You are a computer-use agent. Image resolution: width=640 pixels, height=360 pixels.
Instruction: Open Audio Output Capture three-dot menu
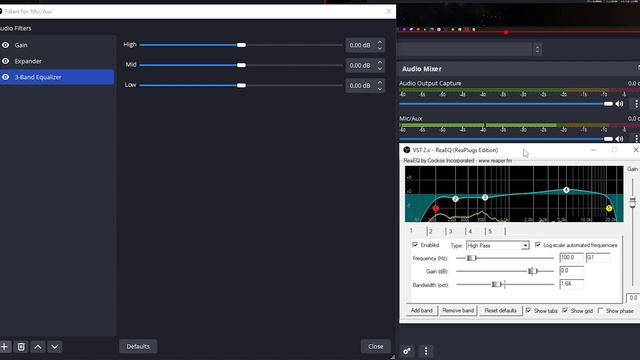tap(636, 104)
